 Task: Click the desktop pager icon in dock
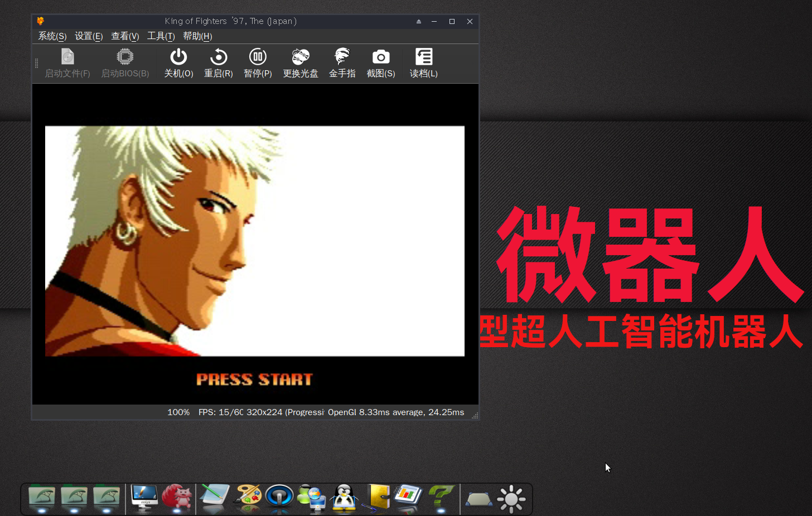tap(479, 499)
